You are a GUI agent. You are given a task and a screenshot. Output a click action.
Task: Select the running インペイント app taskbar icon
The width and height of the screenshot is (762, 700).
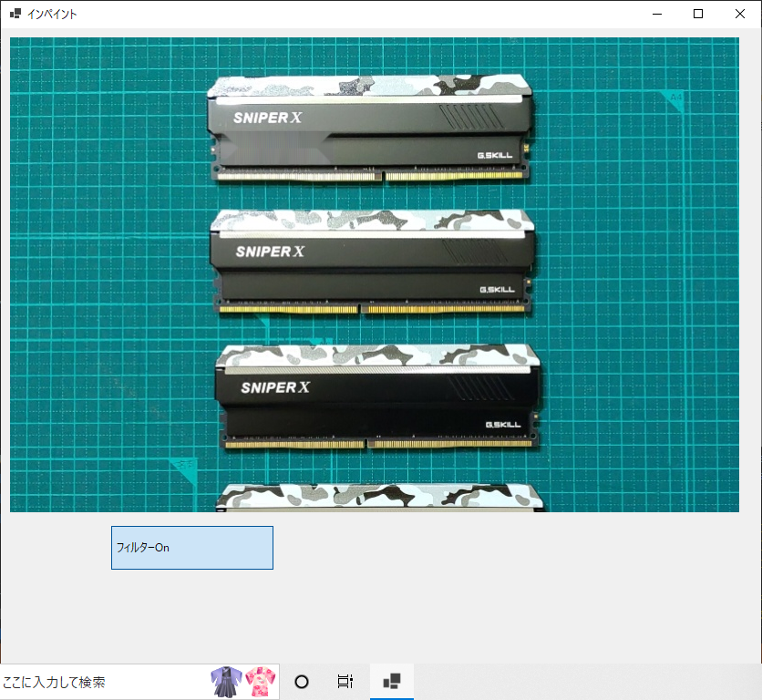coord(392,682)
